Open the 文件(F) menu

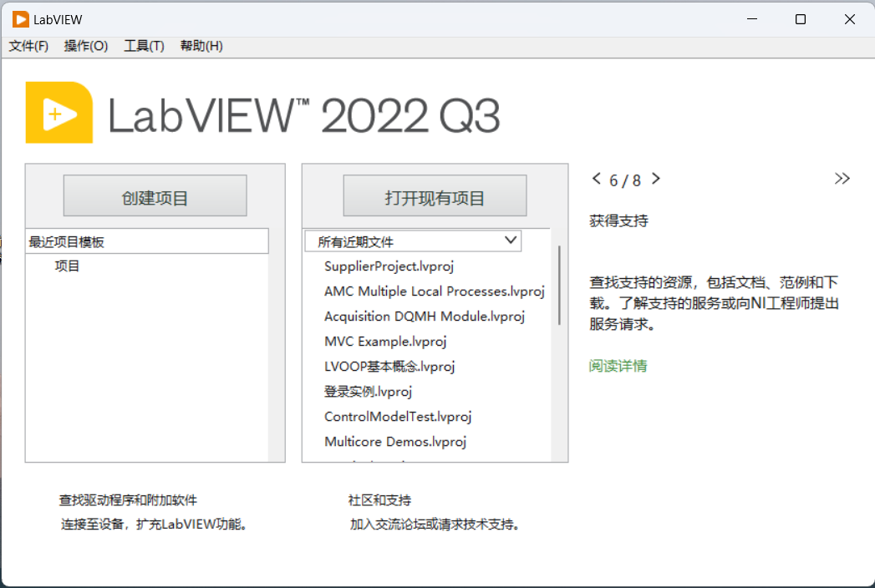(28, 46)
